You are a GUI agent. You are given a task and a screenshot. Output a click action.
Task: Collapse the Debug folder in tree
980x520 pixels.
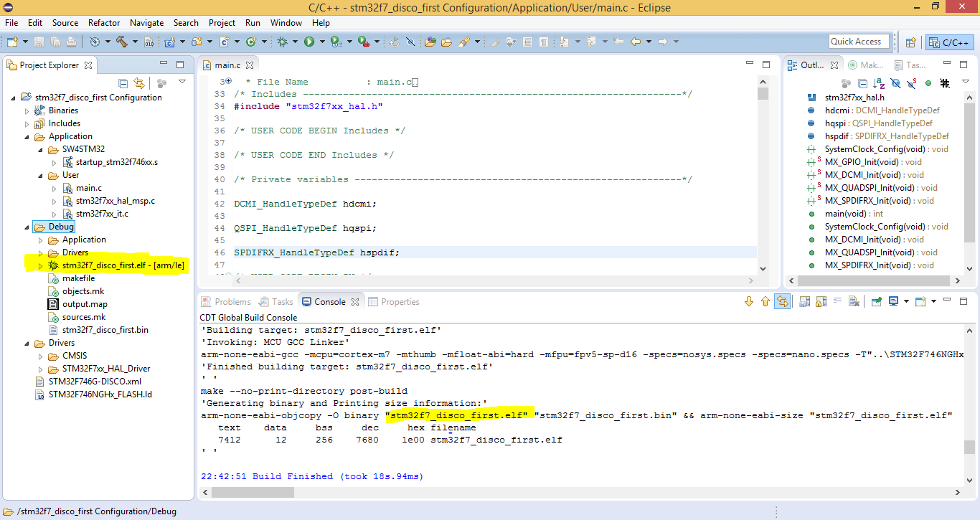coord(28,227)
